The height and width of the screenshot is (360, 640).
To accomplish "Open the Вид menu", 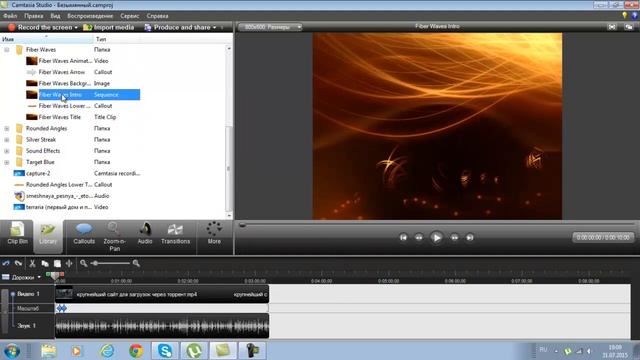I will point(56,16).
